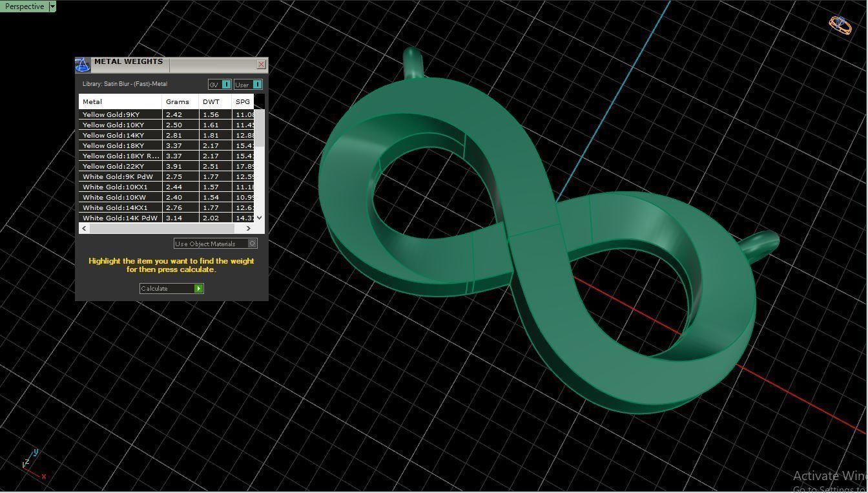Select the Yellow Gold:10KY row
This screenshot has height=493, width=868.
tap(167, 125)
